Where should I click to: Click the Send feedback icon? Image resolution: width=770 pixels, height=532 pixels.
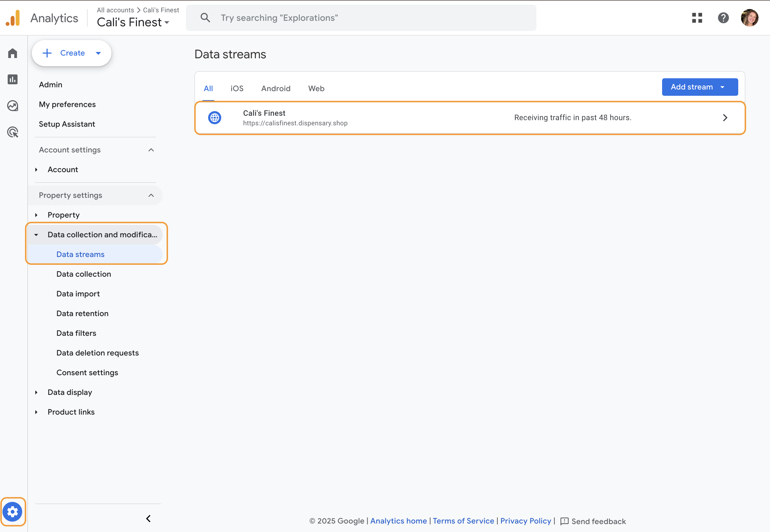[x=564, y=521]
